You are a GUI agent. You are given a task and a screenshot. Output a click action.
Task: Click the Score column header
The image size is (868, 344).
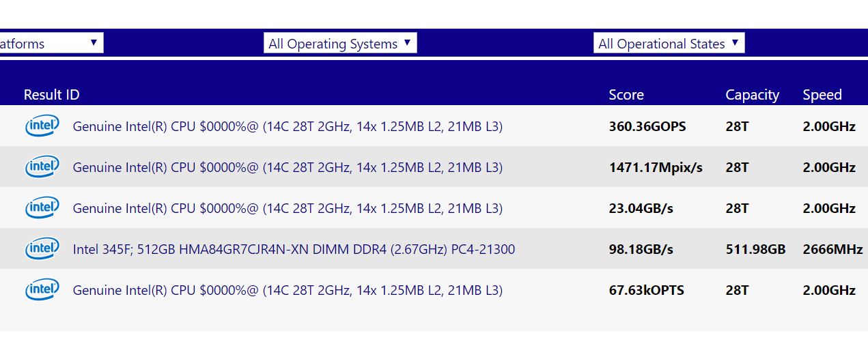(626, 95)
